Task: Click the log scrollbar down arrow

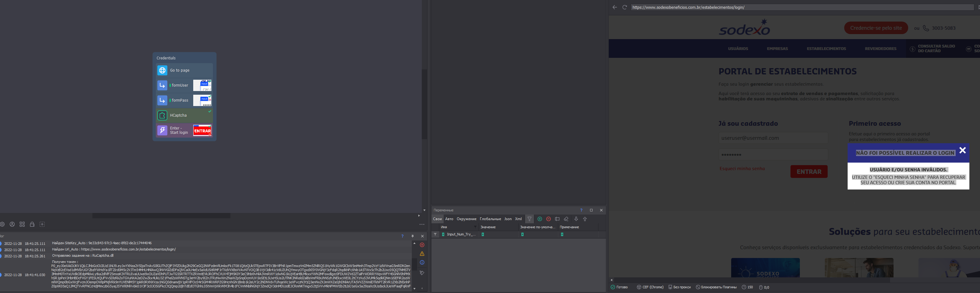Action: pyautogui.click(x=414, y=289)
